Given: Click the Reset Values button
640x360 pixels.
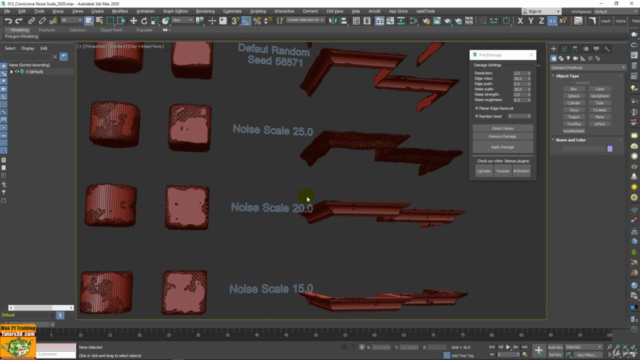Looking at the screenshot, I should coord(503,129).
